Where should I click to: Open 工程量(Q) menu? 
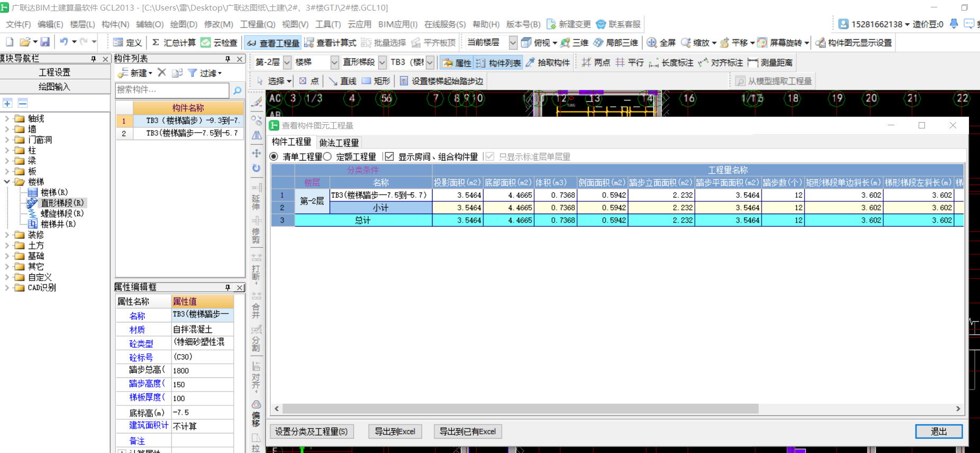(258, 24)
